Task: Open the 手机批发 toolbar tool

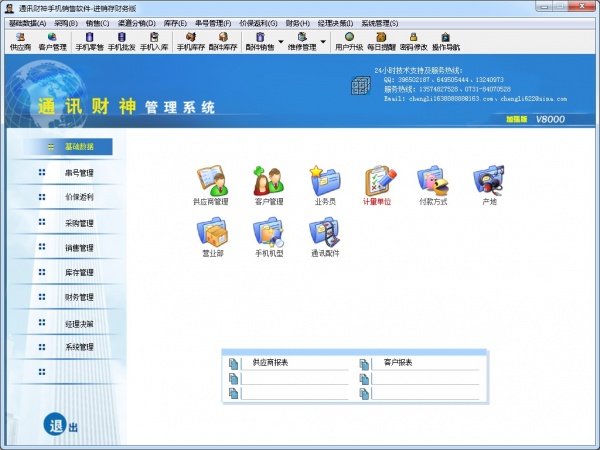Action: point(122,41)
